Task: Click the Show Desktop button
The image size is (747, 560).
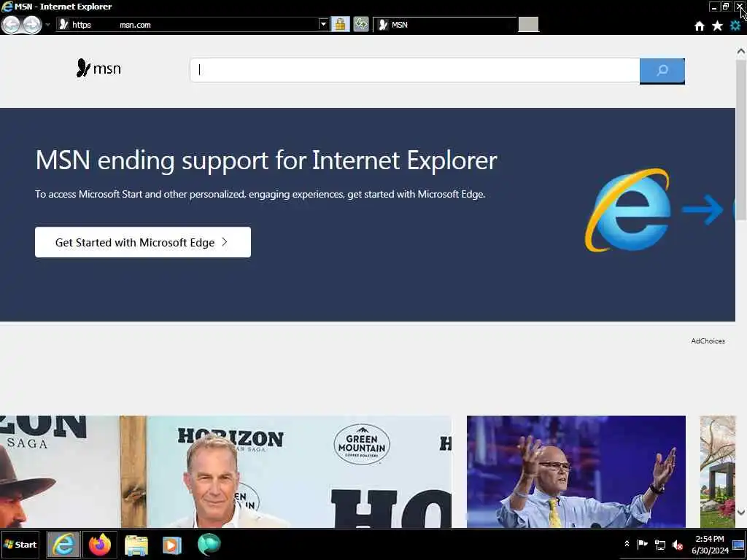Action: click(738, 544)
